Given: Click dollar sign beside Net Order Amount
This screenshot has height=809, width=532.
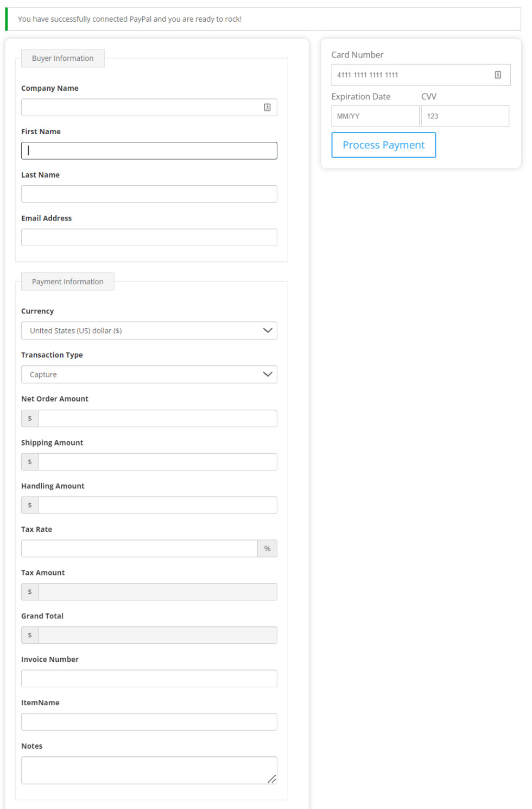Looking at the screenshot, I should click(x=30, y=419).
